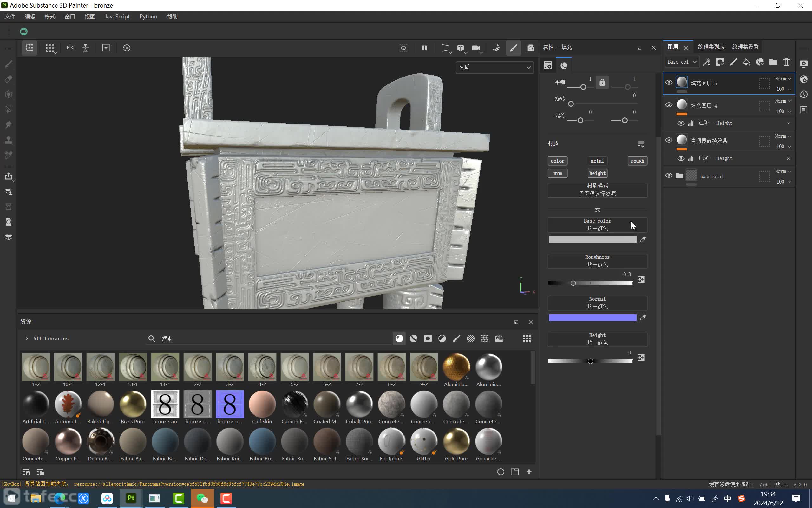Open blend mode dropdown for 青铜器破损效果
Image resolution: width=812 pixels, height=508 pixels.
pyautogui.click(x=783, y=136)
